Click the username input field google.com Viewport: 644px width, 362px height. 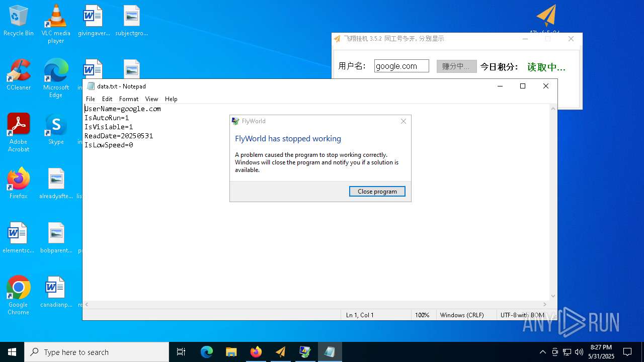point(401,66)
